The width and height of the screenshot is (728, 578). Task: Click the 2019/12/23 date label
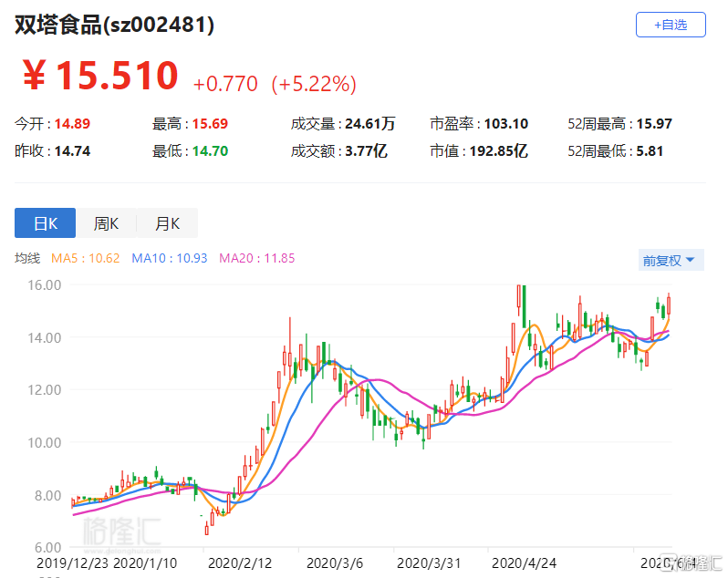click(x=72, y=563)
